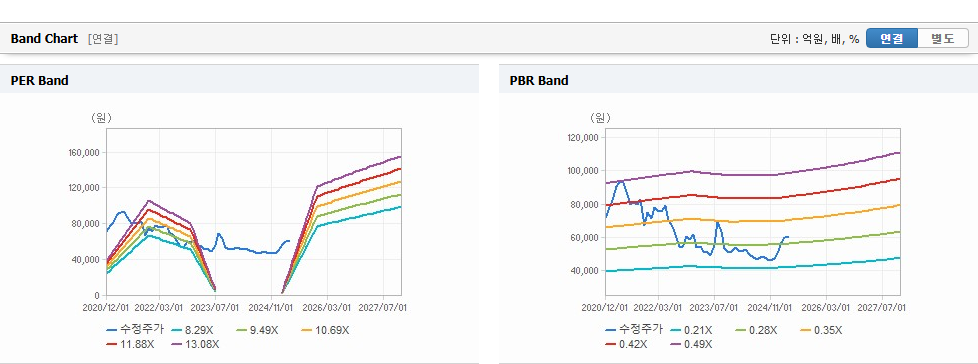Click the 100,000 y-axis label in PBR chart
The width and height of the screenshot is (978, 364).
pyautogui.click(x=584, y=171)
